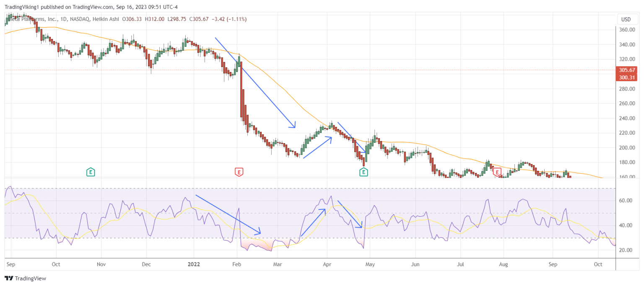The image size is (644, 286).
Task: Open the USD currency selector
Action: (x=626, y=19)
